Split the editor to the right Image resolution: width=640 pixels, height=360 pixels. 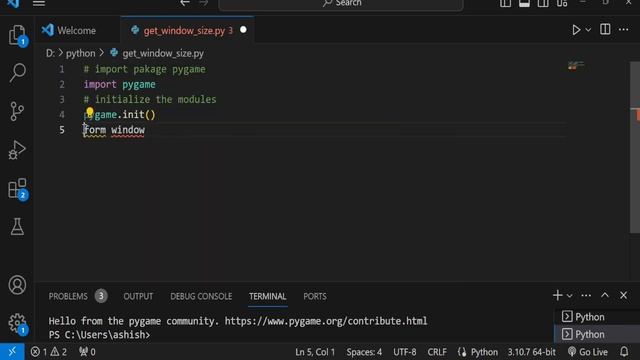pyautogui.click(x=605, y=29)
